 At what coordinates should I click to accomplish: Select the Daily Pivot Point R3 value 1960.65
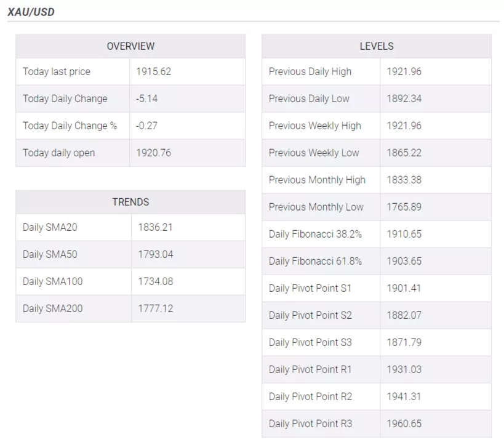(404, 424)
